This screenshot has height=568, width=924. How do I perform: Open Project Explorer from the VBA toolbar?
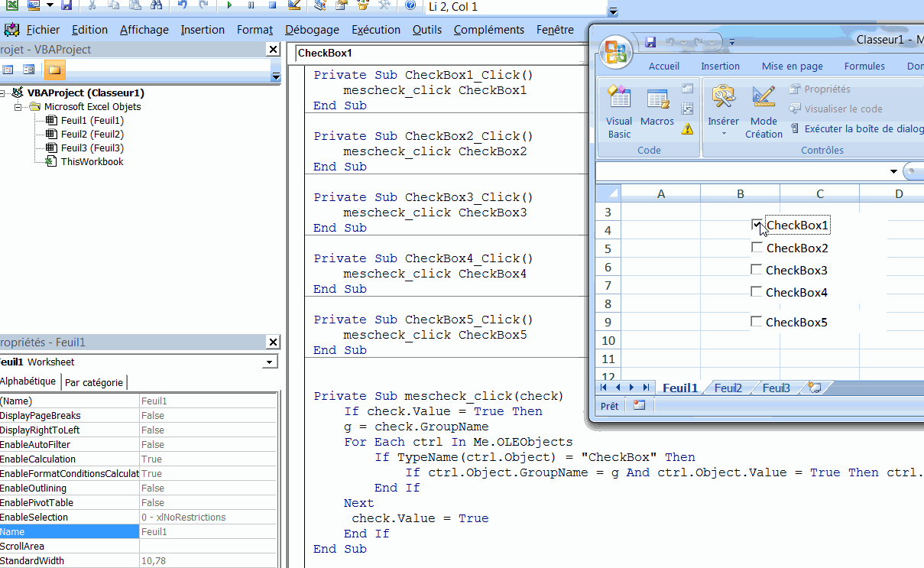320,5
